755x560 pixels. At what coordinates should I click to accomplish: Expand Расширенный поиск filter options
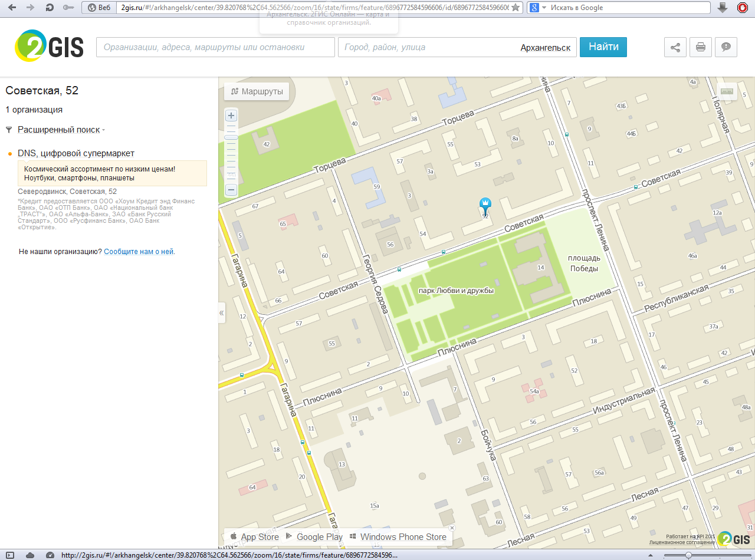point(59,130)
